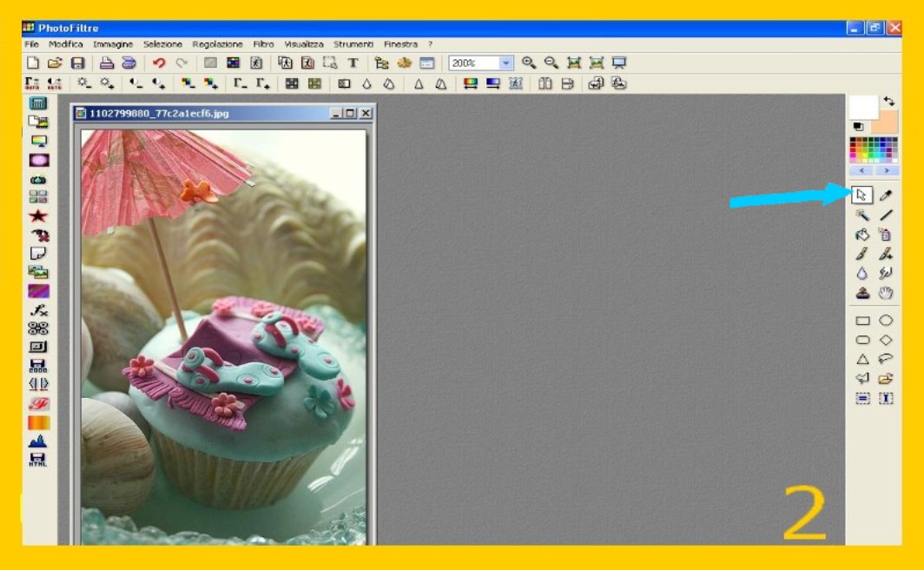Enable the rectangle selection shape

pyautogui.click(x=862, y=321)
